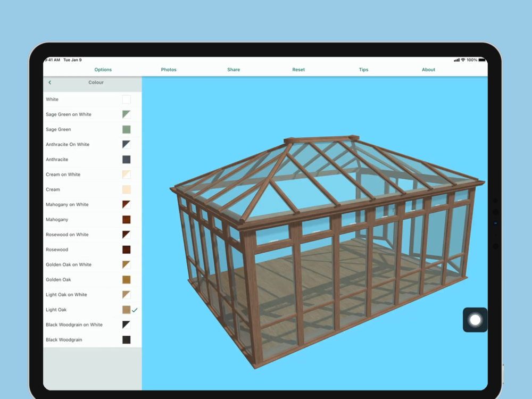Select the Mahogany on White swatch

[x=126, y=205]
